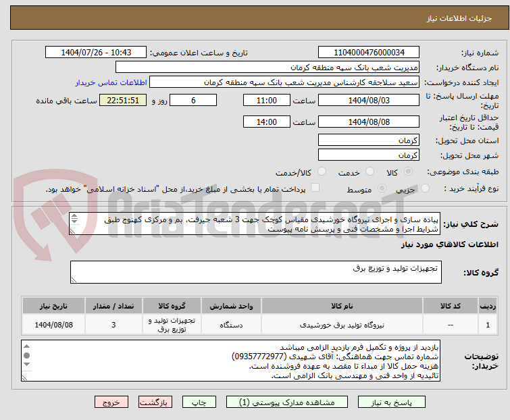This screenshot has width=510, height=420.
Task: Click the توضیحات خریدار notes box
Action: (x=230, y=361)
